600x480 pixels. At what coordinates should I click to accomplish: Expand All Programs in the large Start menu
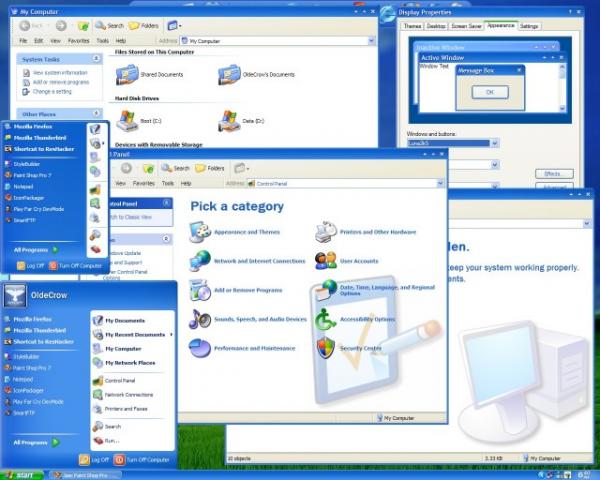[x=36, y=442]
